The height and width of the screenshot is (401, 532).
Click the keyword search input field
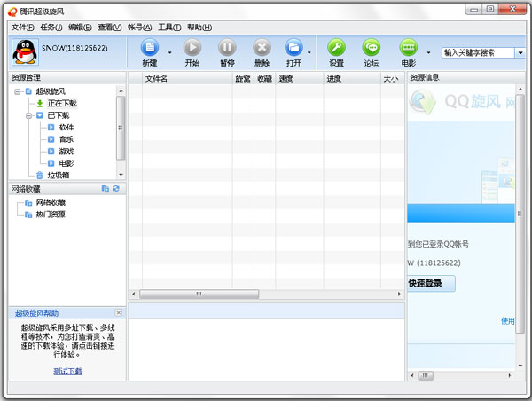478,53
